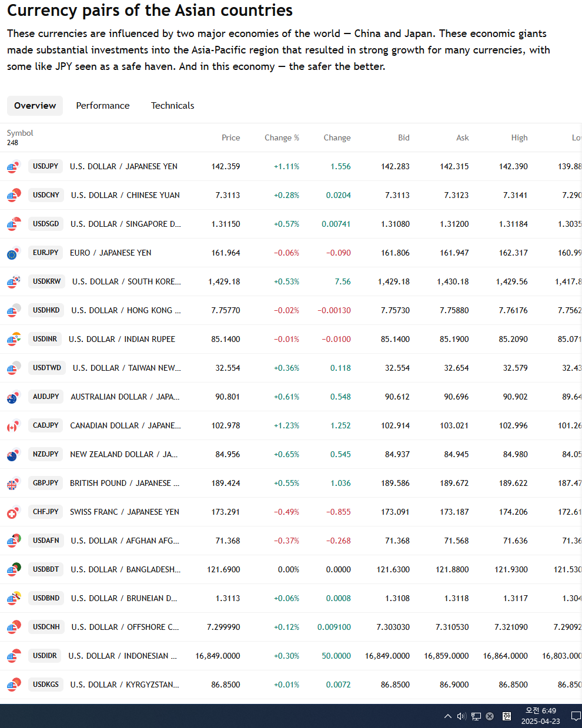Screen dimensions: 582x728
Task: Click the USDHKD flag pair icon
Action: (14, 311)
